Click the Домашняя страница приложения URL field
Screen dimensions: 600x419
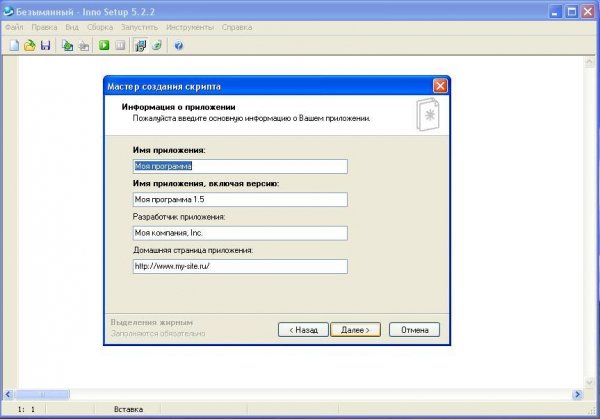[x=240, y=266]
